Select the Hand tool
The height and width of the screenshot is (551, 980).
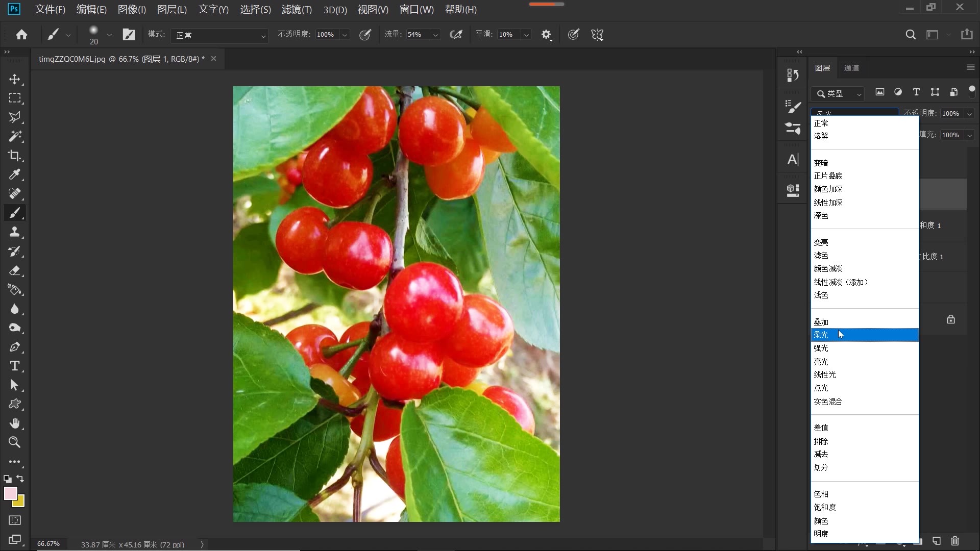(15, 423)
